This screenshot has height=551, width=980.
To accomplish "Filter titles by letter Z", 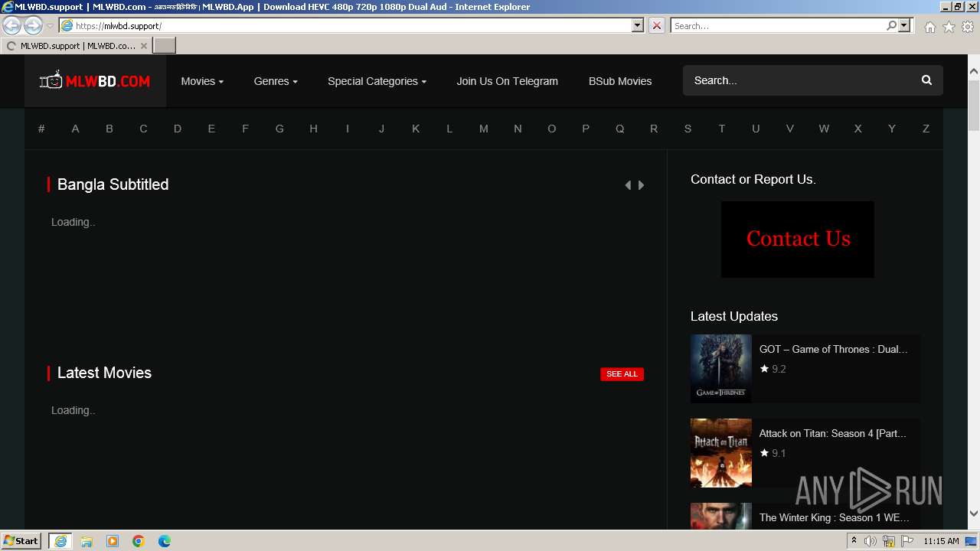I will (x=926, y=129).
